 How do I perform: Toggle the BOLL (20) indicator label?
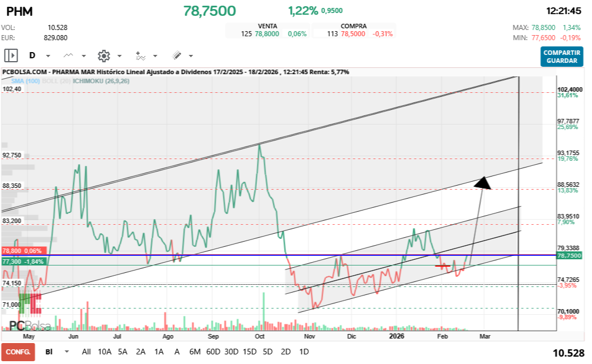tap(57, 81)
